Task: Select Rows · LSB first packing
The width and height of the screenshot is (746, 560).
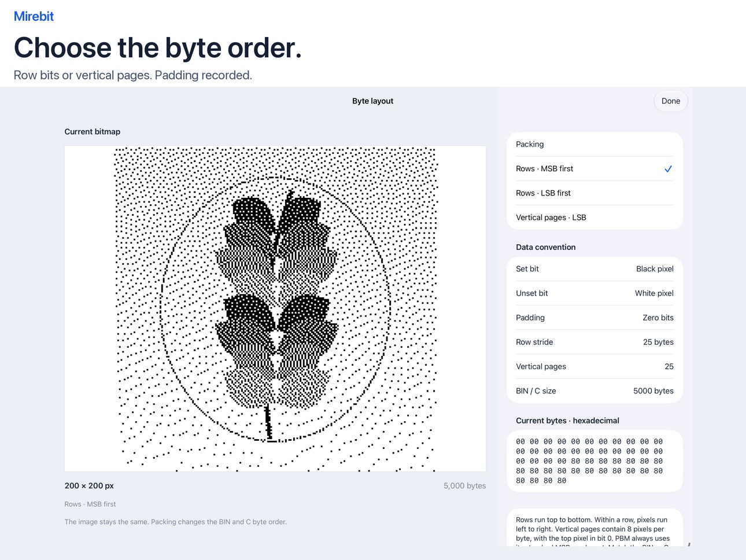Action: coord(594,193)
